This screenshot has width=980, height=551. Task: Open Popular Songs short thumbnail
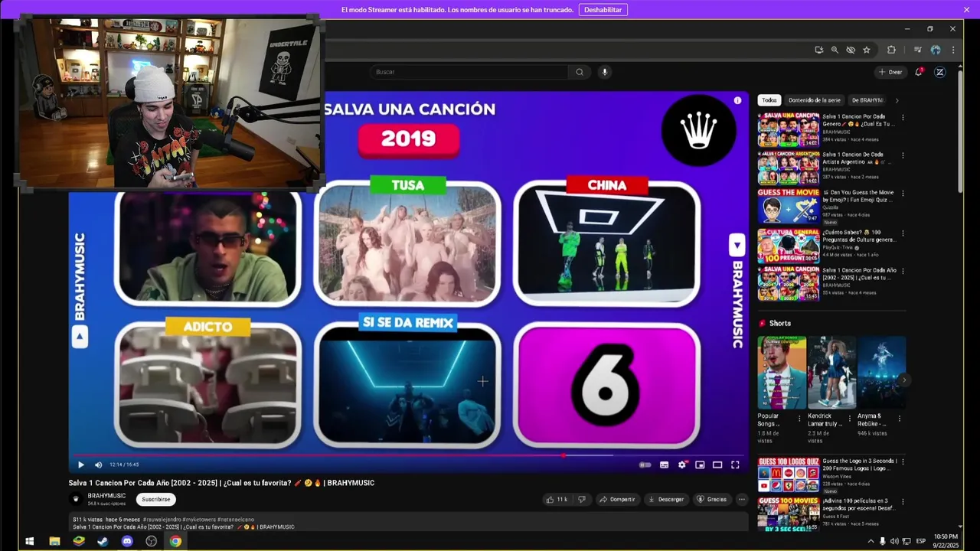[782, 373]
